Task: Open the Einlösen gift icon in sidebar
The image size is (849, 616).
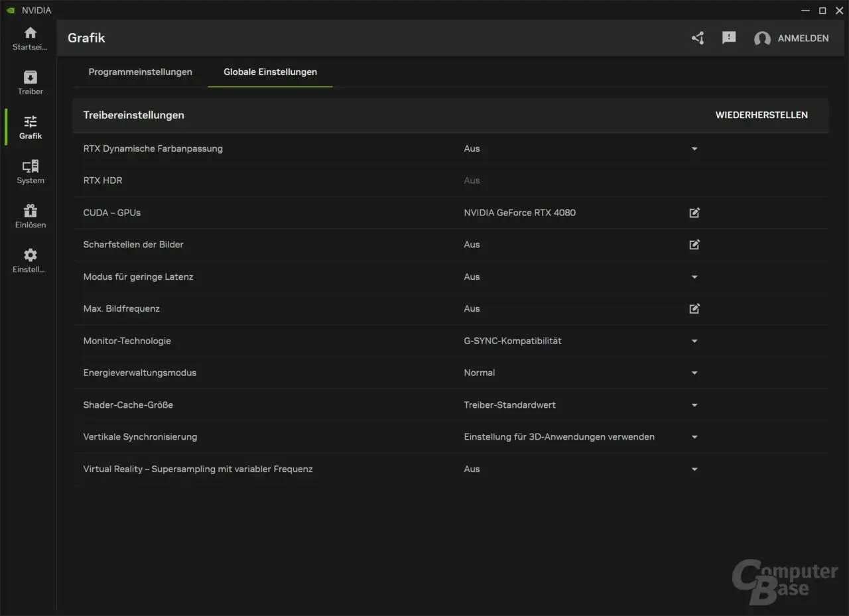Action: 30,210
